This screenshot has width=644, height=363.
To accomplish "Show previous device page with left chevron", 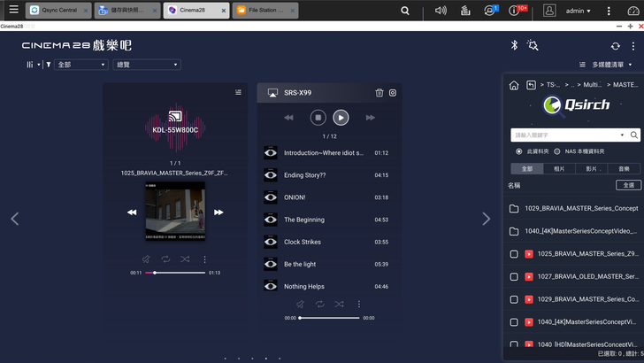I will click(15, 219).
